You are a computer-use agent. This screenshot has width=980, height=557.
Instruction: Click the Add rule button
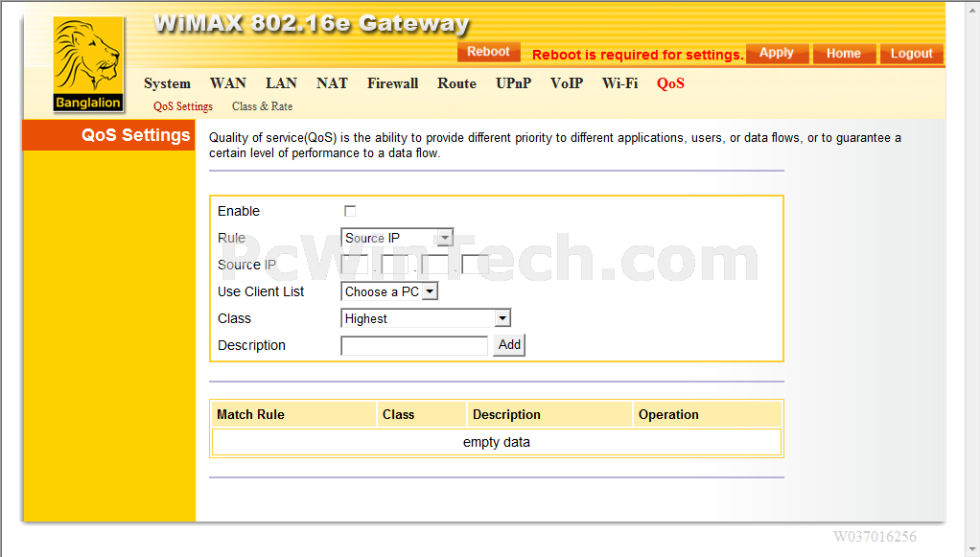(x=509, y=345)
